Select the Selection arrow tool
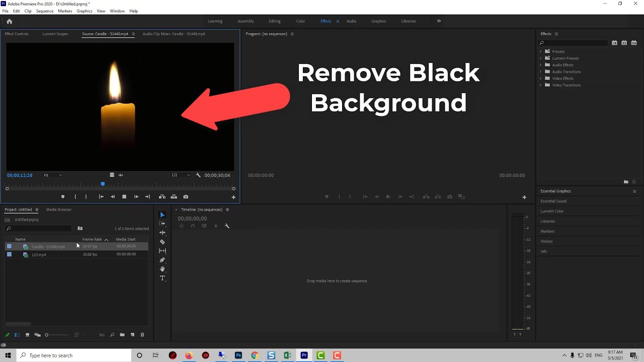The height and width of the screenshot is (362, 644). [162, 215]
